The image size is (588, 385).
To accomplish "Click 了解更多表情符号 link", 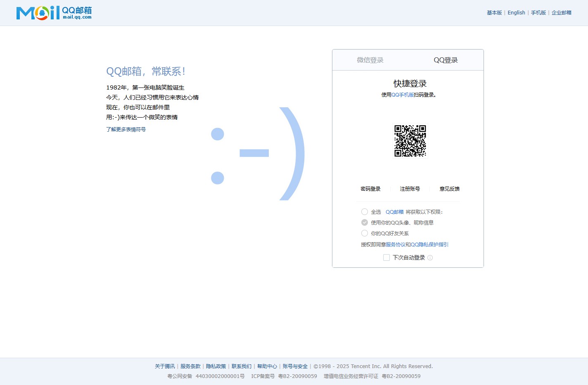I will point(126,130).
